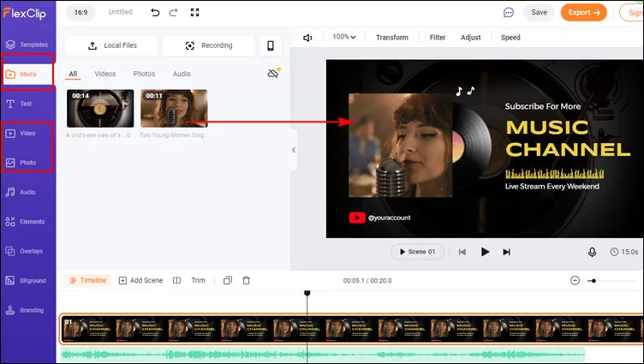644x364 pixels.
Task: Collapse the media side panel
Action: tap(294, 150)
